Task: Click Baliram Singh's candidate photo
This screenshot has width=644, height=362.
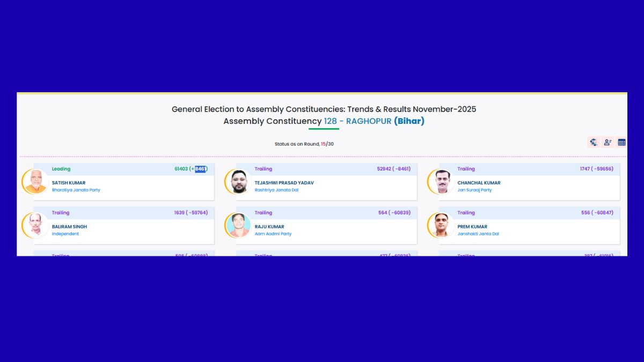Action: click(35, 225)
